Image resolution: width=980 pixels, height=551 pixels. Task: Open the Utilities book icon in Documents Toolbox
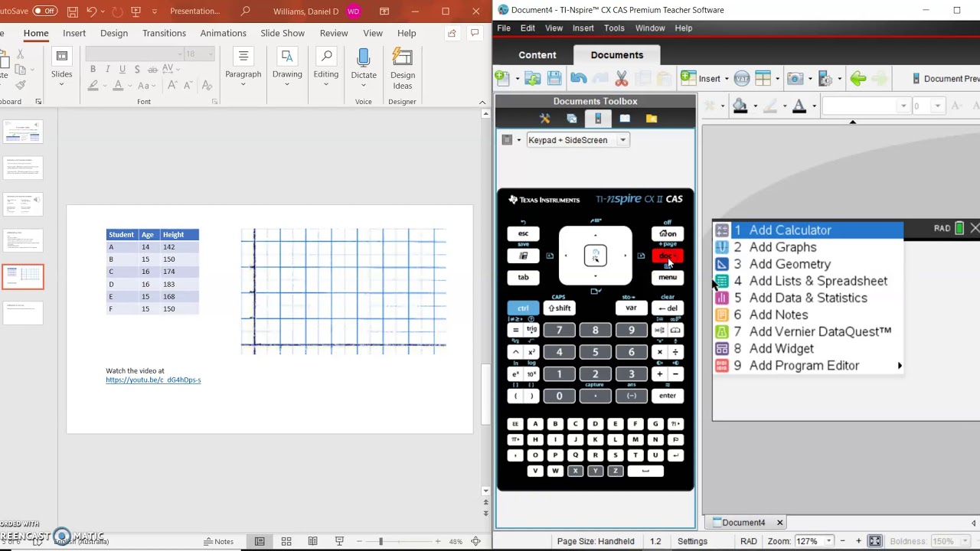pyautogui.click(x=625, y=119)
